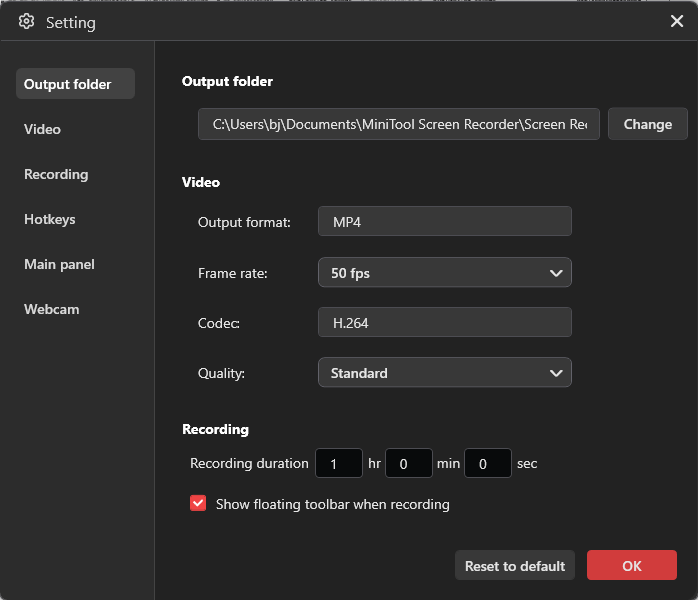The image size is (698, 600).
Task: Click the MP4 output format field
Action: 444,221
